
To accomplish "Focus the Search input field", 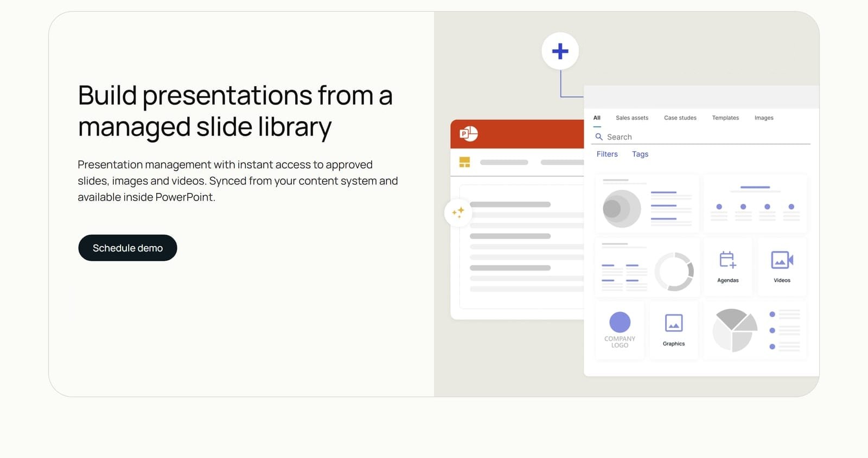I will pyautogui.click(x=700, y=137).
